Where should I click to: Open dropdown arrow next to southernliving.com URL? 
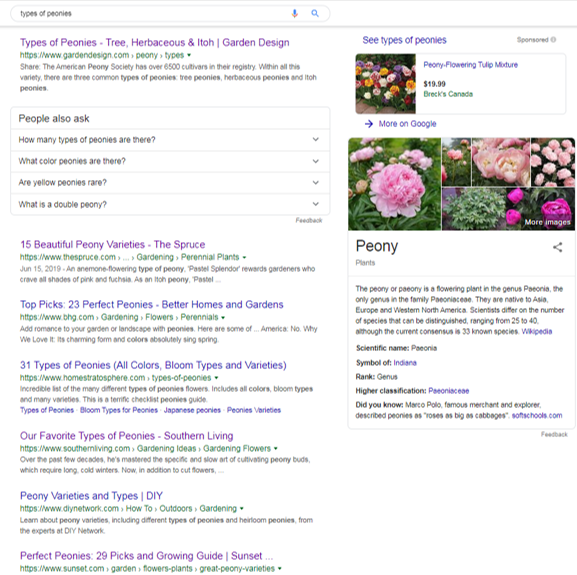point(276,448)
